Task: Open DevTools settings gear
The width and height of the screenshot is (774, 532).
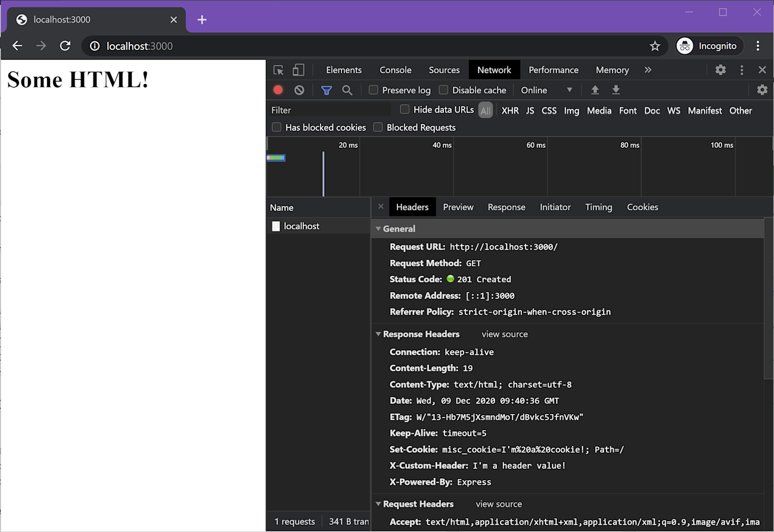Action: (720, 70)
